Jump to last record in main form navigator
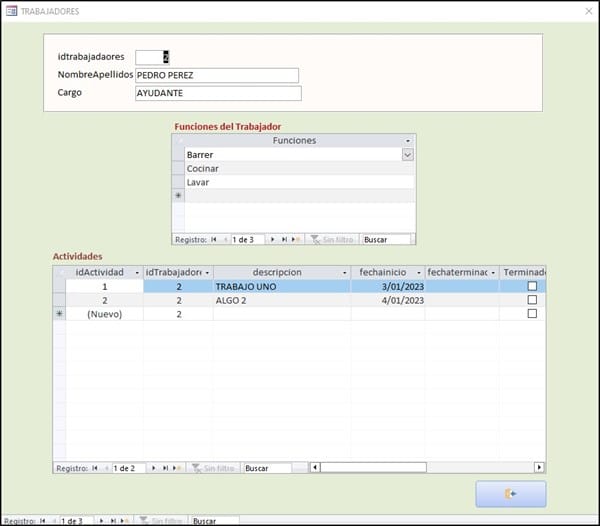Viewport: 600px width, 526px height. click(x=113, y=521)
